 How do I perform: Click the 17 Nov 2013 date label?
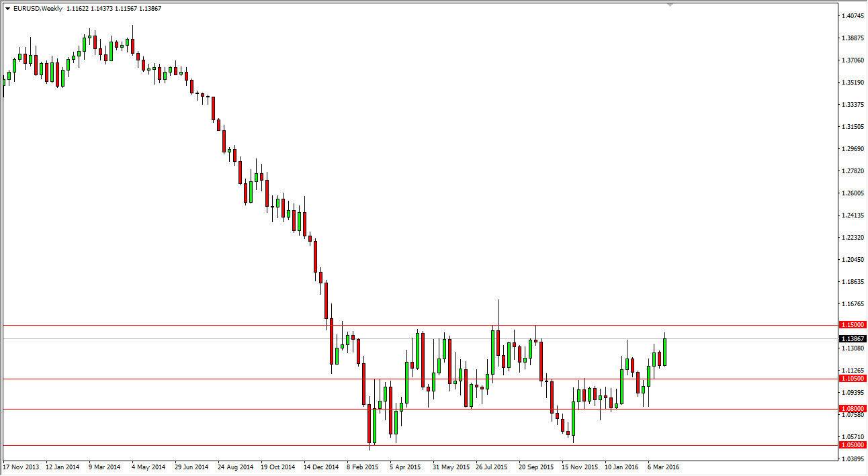coord(21,465)
